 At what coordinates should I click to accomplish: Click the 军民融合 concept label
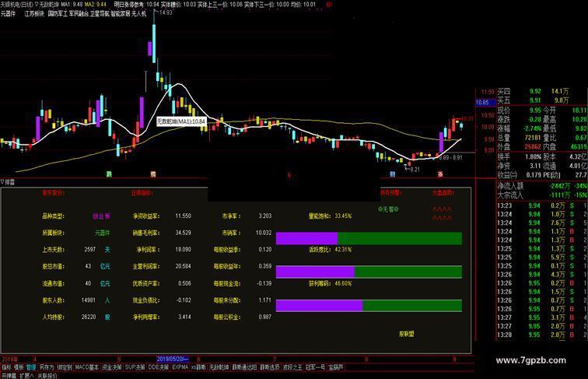pyautogui.click(x=79, y=14)
